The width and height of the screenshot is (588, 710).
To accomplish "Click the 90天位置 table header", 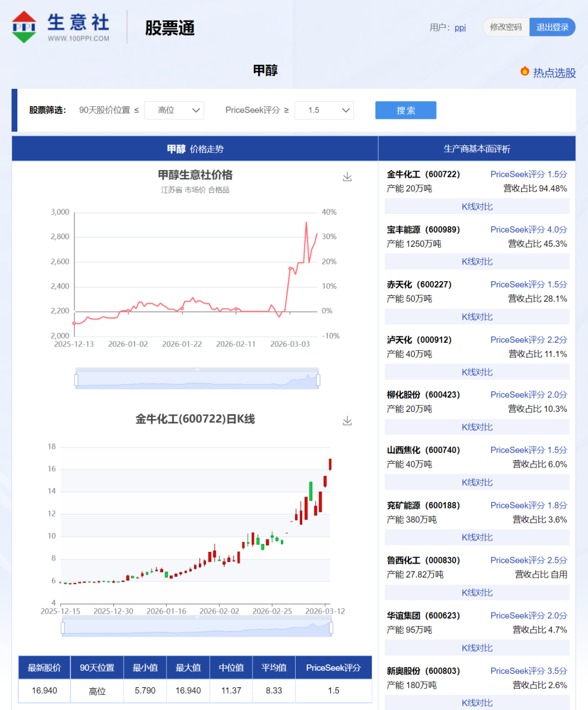I will point(97,667).
